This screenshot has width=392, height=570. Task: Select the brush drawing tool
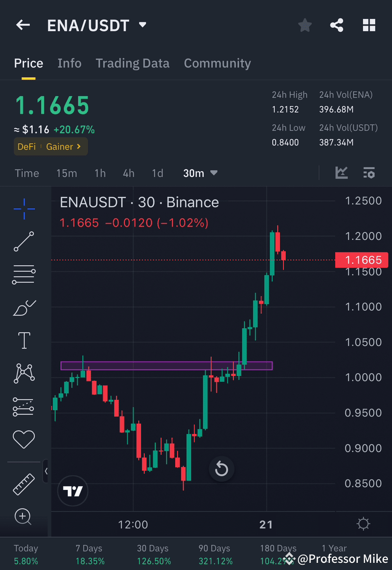click(x=24, y=307)
